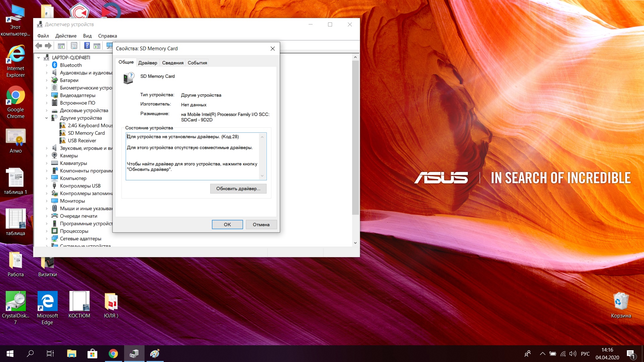
Task: Click the Видеоадаптеры display adapter icon
Action: tap(54, 95)
